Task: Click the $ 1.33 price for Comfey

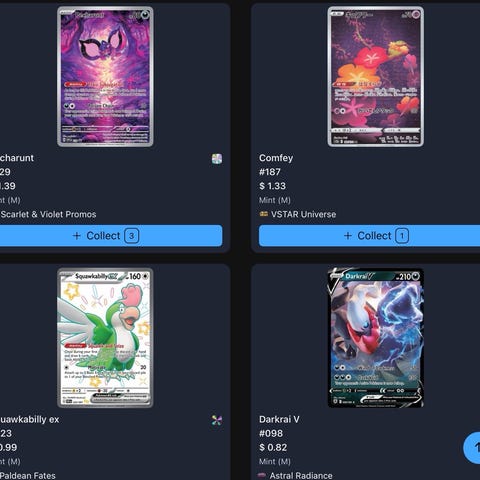Action: [x=272, y=186]
